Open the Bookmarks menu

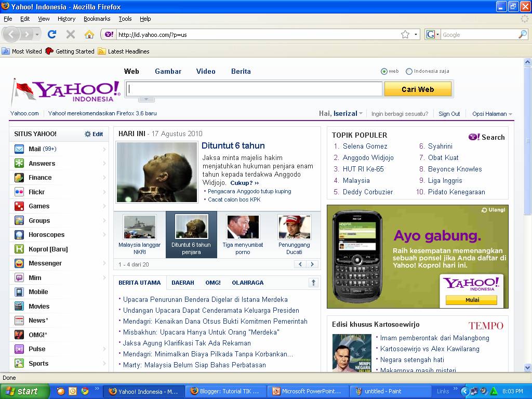click(x=97, y=19)
